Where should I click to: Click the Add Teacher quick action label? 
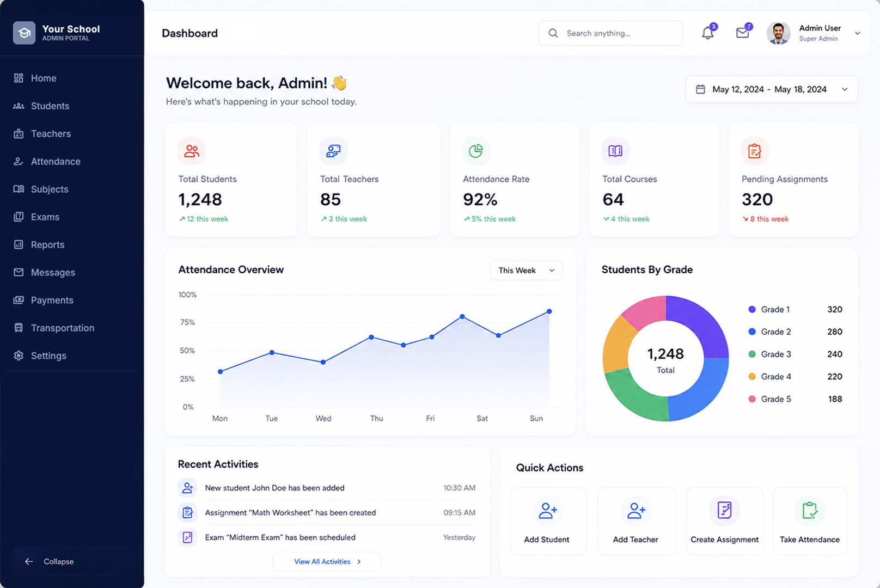click(635, 540)
